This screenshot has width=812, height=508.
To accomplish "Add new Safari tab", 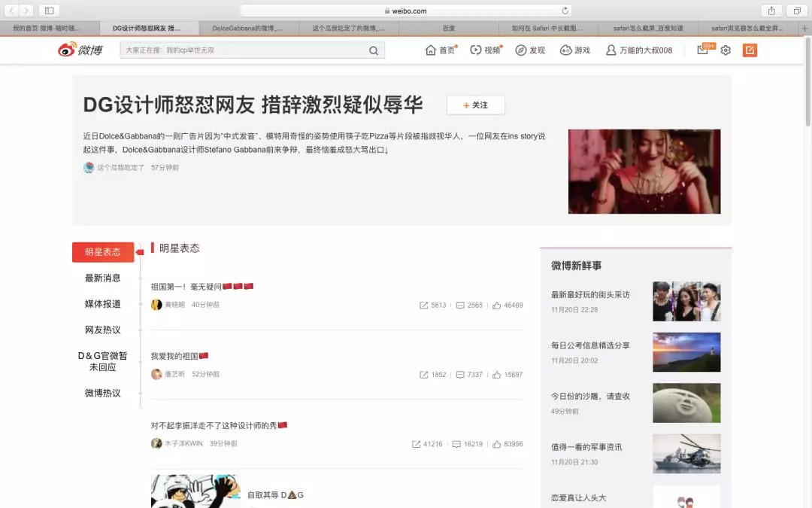I will click(804, 29).
